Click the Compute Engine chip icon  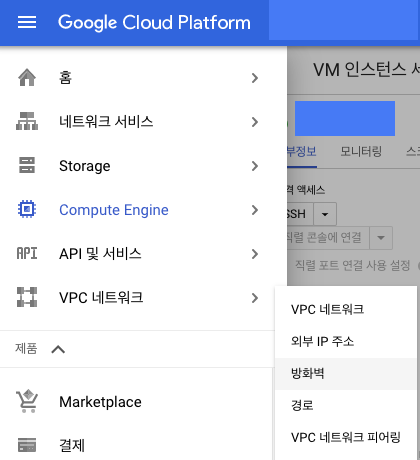[27, 209]
